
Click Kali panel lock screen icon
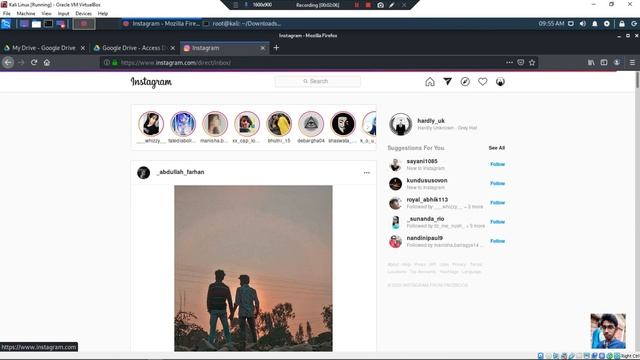click(622, 24)
